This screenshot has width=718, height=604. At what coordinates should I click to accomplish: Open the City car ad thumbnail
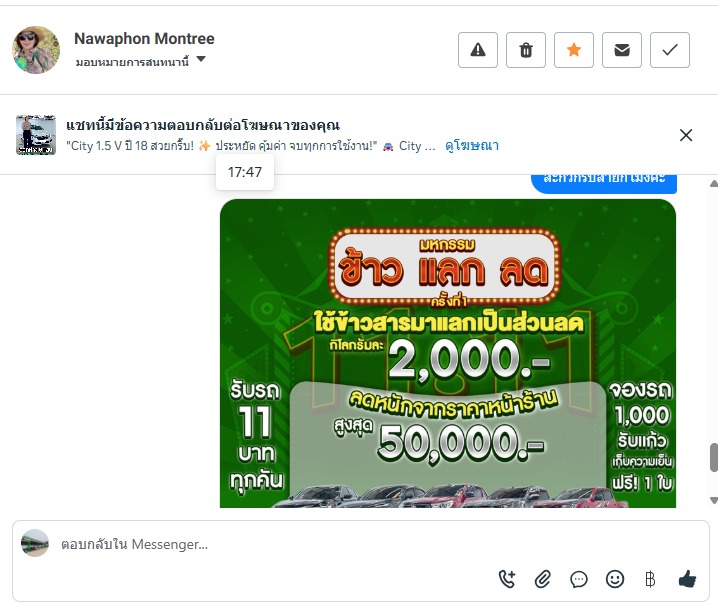tap(36, 135)
